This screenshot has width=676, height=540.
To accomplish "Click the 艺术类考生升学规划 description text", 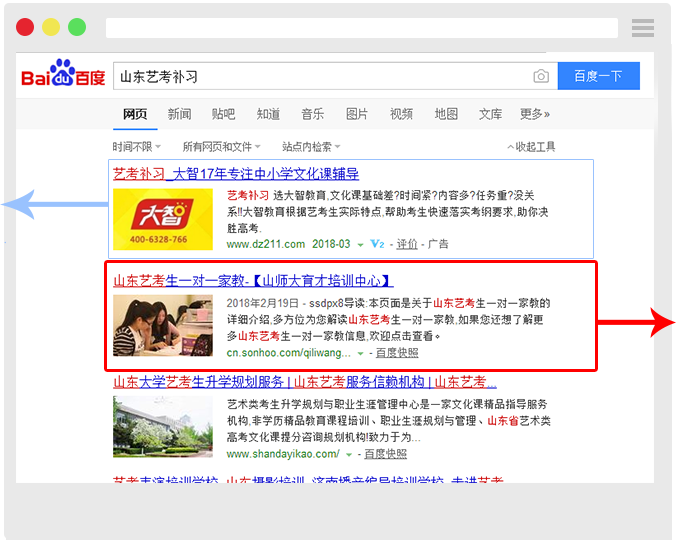I will tap(388, 421).
